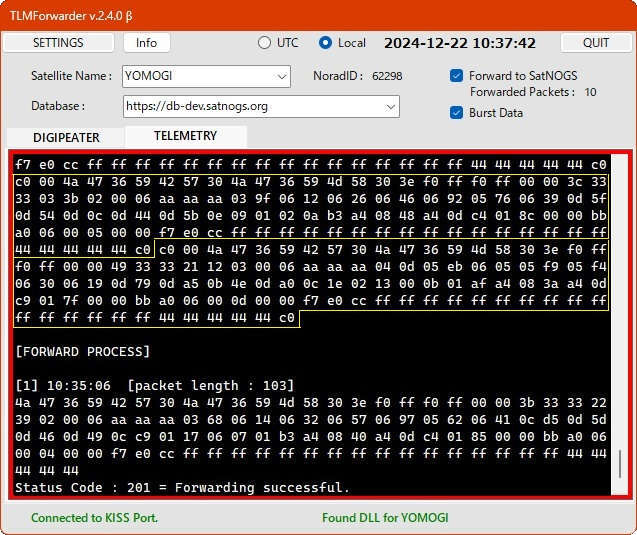
Task: Click the telemetry log scrollbar thumb
Action: point(621,462)
